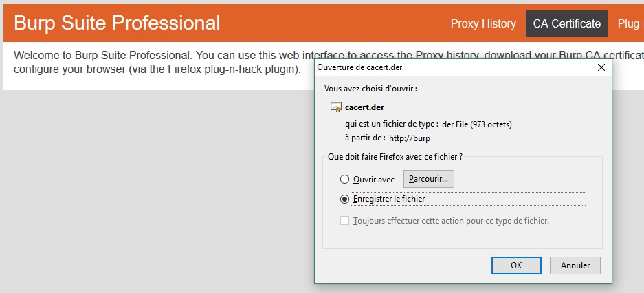Click the der File (973 octets) text
This screenshot has height=293, width=644.
click(477, 124)
